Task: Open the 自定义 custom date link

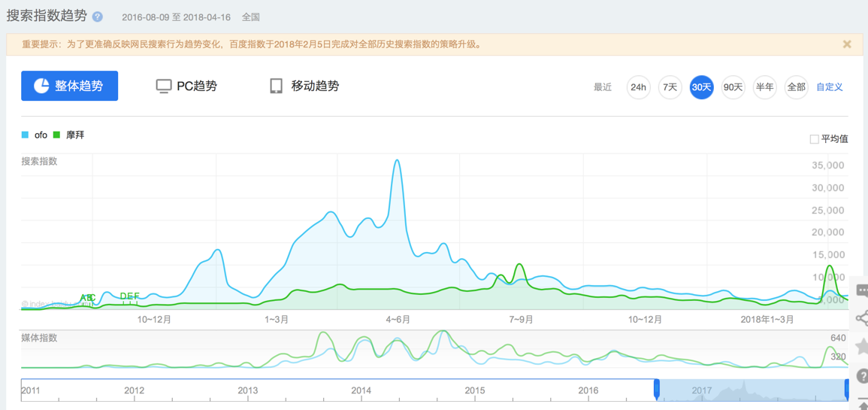Action: point(829,87)
